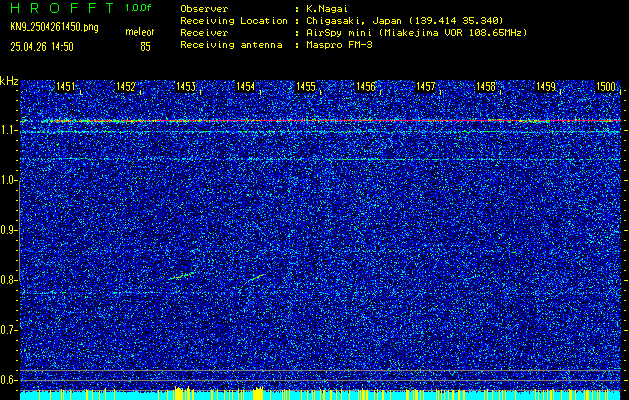Click the file name KN9_2504261450.png

pyautogui.click(x=54, y=27)
